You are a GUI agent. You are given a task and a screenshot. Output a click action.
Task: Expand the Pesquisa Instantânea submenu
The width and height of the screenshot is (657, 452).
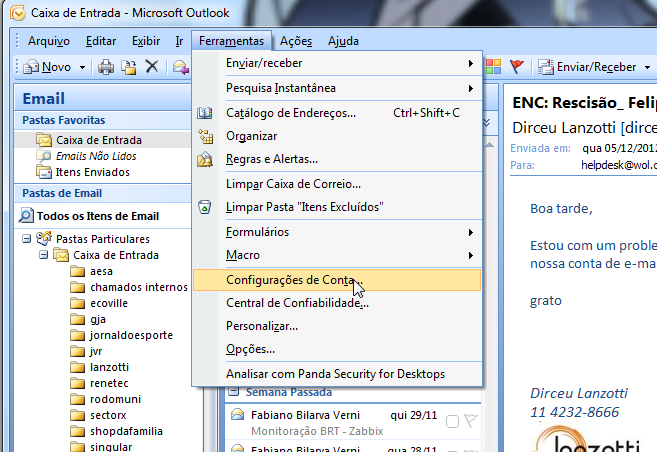(x=471, y=88)
